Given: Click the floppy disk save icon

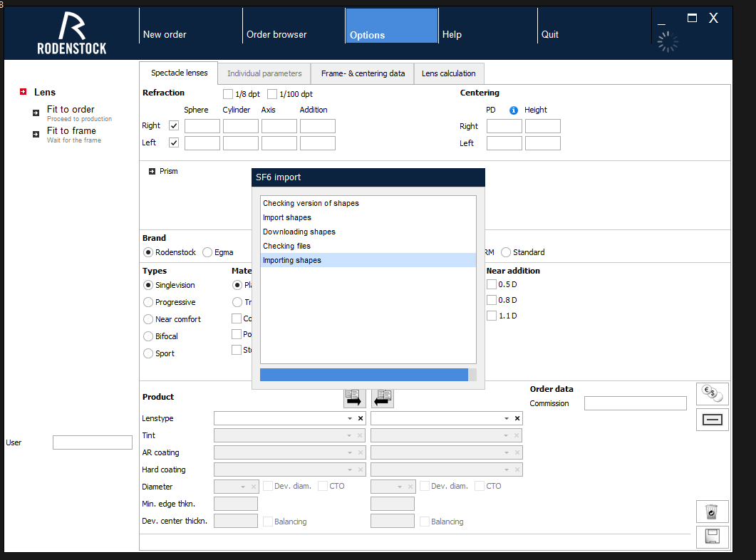Looking at the screenshot, I should (712, 537).
